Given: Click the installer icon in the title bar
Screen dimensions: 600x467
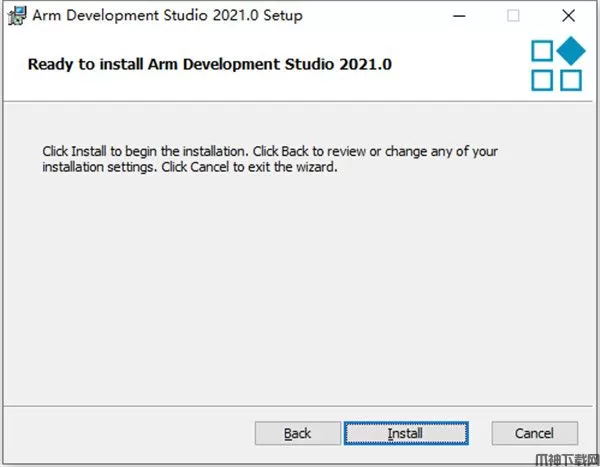Looking at the screenshot, I should 16,16.
